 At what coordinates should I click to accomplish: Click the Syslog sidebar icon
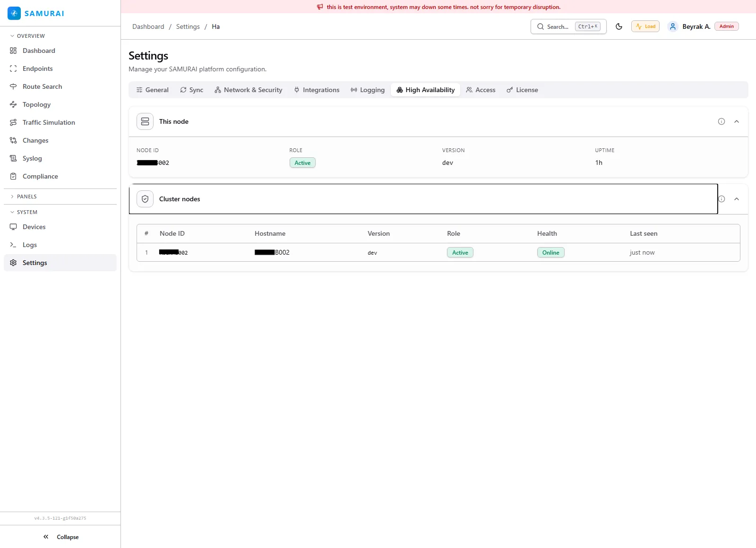[x=13, y=158]
